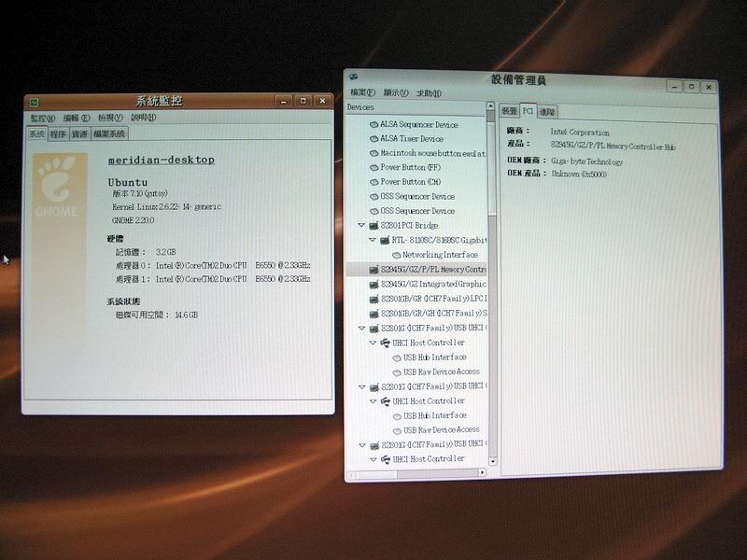Click the 處理器 1 Intel Core2 Duo line
This screenshot has height=560, width=747.
pyautogui.click(x=213, y=278)
